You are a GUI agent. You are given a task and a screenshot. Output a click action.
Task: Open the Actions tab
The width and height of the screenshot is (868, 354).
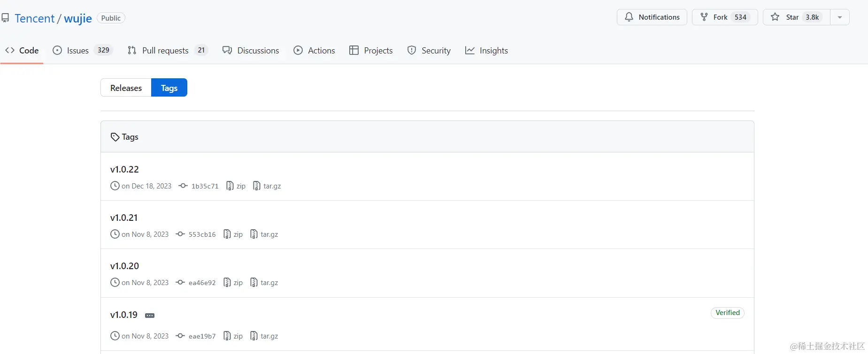pyautogui.click(x=314, y=50)
